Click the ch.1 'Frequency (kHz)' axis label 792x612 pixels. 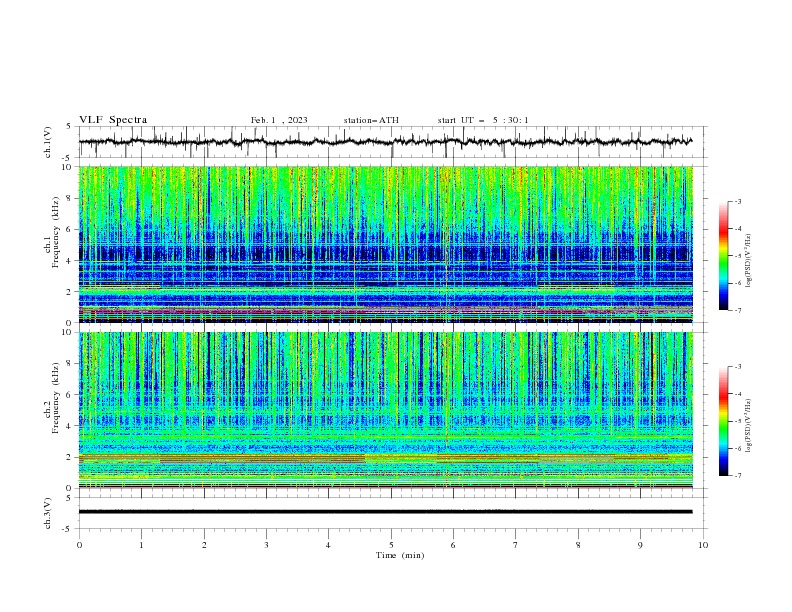pos(56,233)
